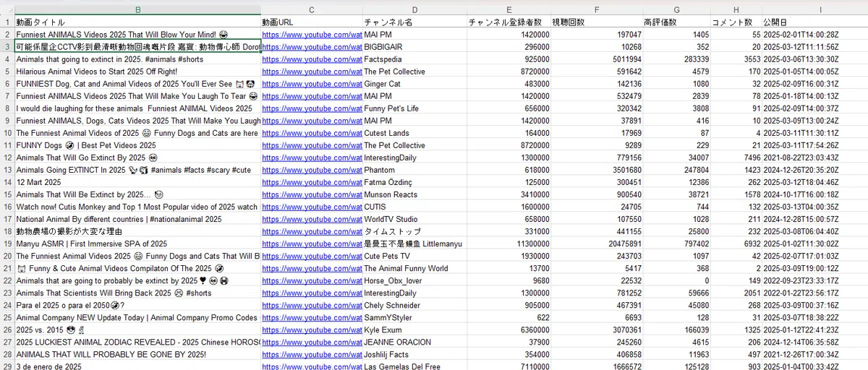
Task: Select the corner select-all box
Action: point(7,9)
